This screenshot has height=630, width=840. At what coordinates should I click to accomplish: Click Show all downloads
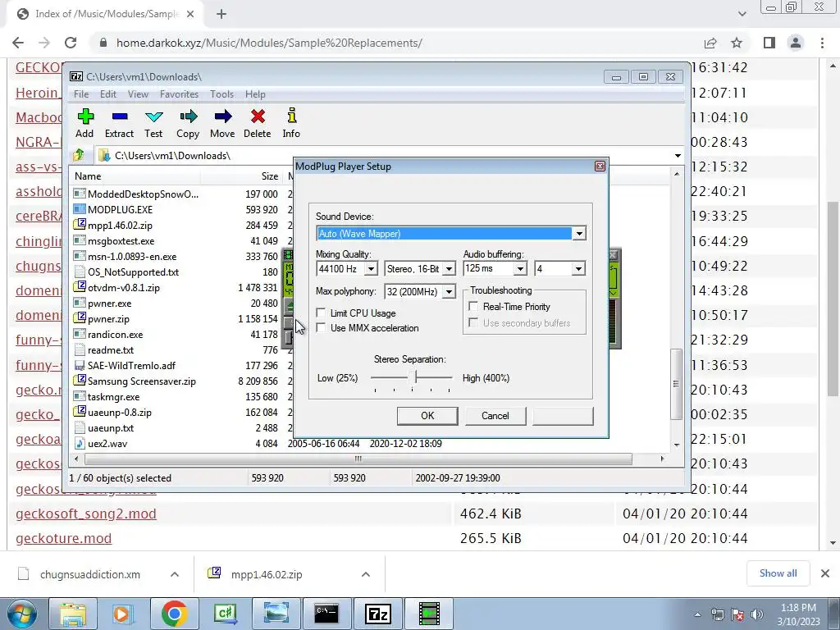tap(778, 573)
